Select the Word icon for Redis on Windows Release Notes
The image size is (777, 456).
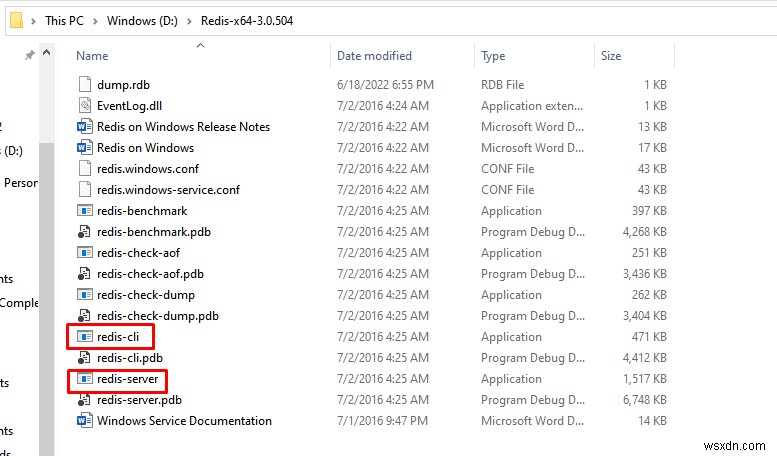tap(85, 127)
